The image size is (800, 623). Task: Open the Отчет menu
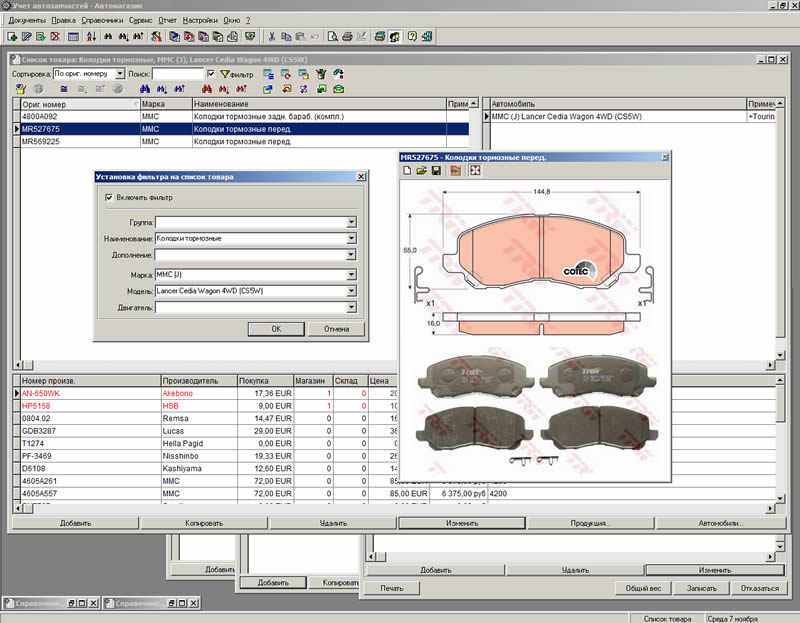coord(167,20)
